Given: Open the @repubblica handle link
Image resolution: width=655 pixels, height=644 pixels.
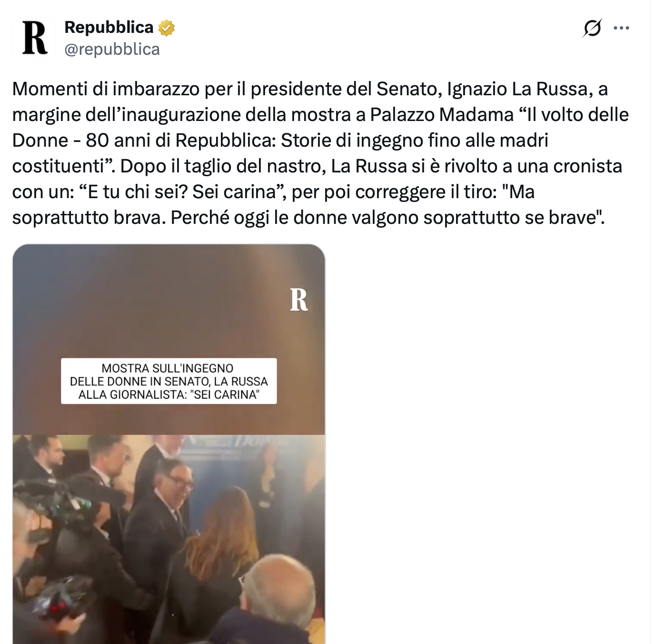Looking at the screenshot, I should coord(112,49).
